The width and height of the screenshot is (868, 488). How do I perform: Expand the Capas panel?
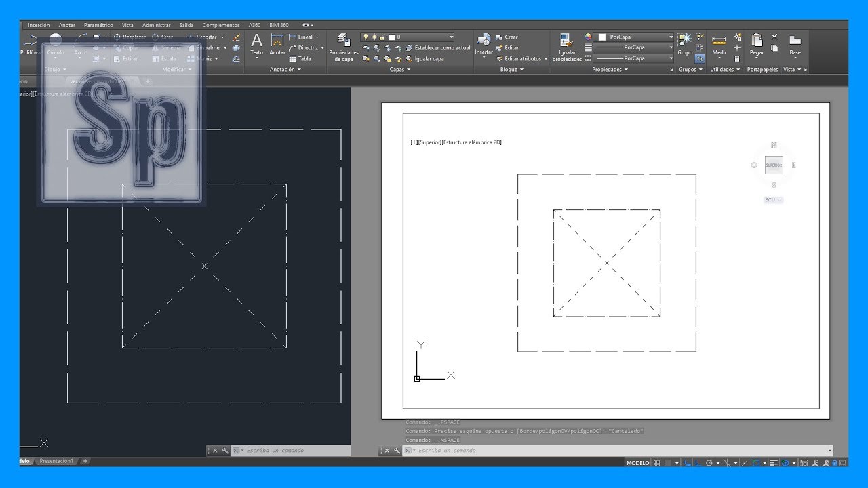[x=400, y=69]
